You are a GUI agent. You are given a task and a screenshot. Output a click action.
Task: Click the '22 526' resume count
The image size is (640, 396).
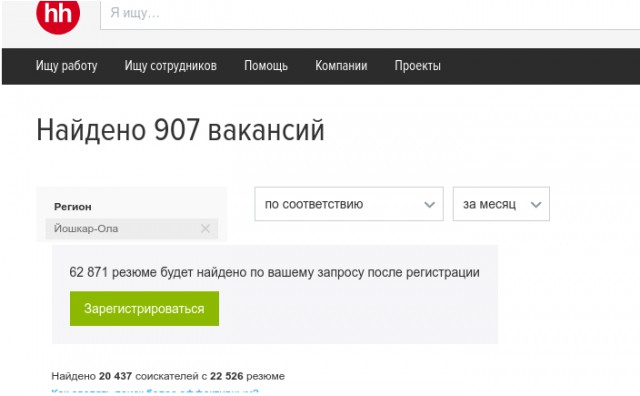pos(227,376)
